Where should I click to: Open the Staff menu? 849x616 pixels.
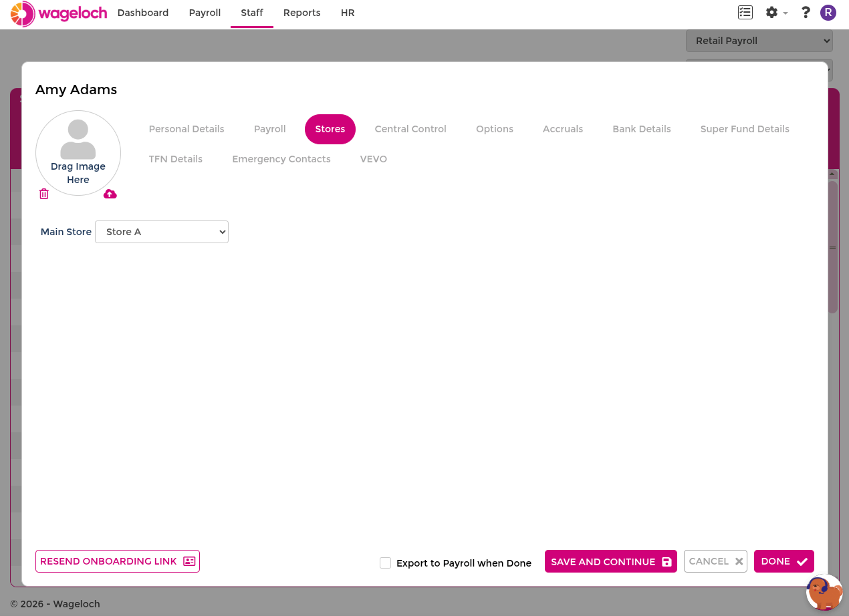252,13
